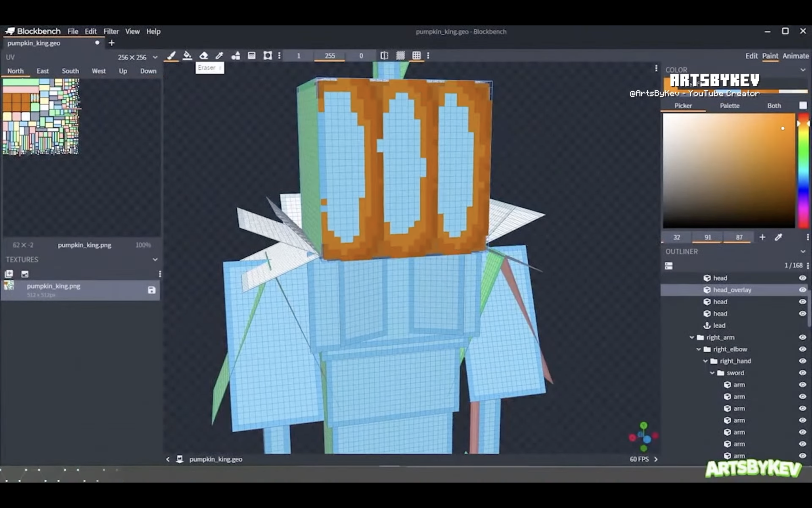Hide the head_overlay layer

pyautogui.click(x=802, y=290)
